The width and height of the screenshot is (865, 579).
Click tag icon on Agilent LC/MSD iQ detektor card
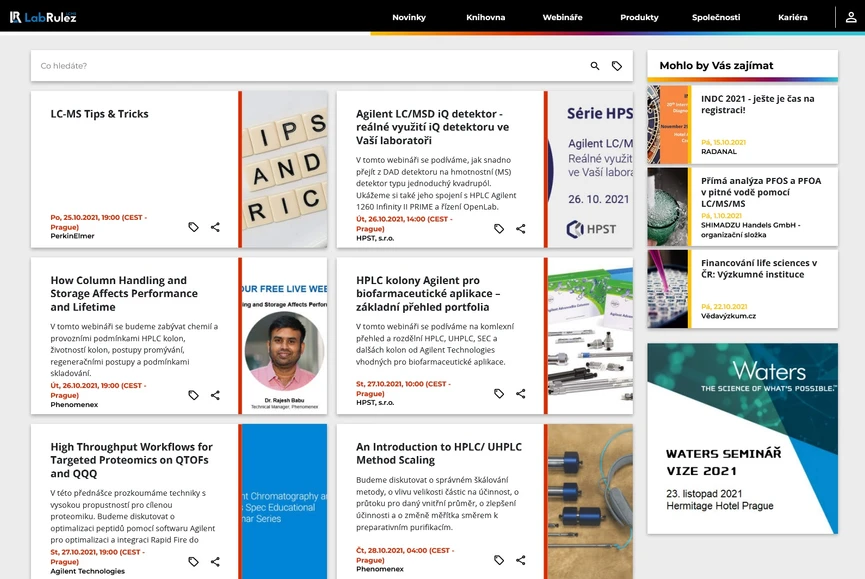499,229
